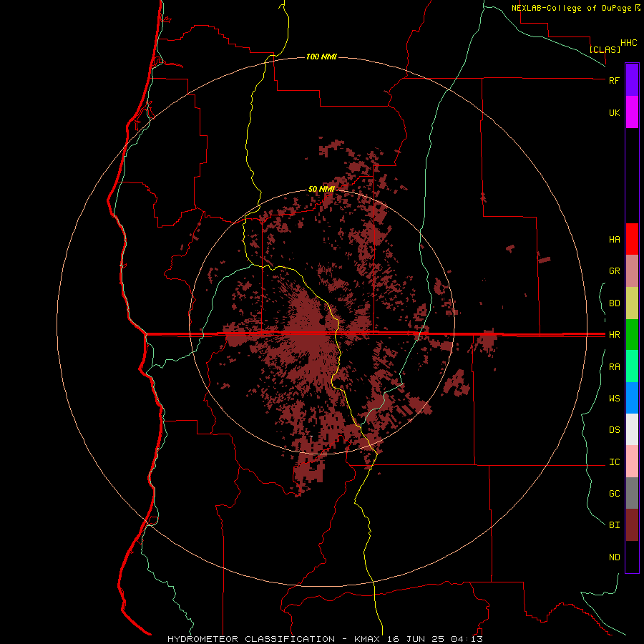Screen dimensions: 644x644
Task: Click the ND legend label
Action: (614, 557)
